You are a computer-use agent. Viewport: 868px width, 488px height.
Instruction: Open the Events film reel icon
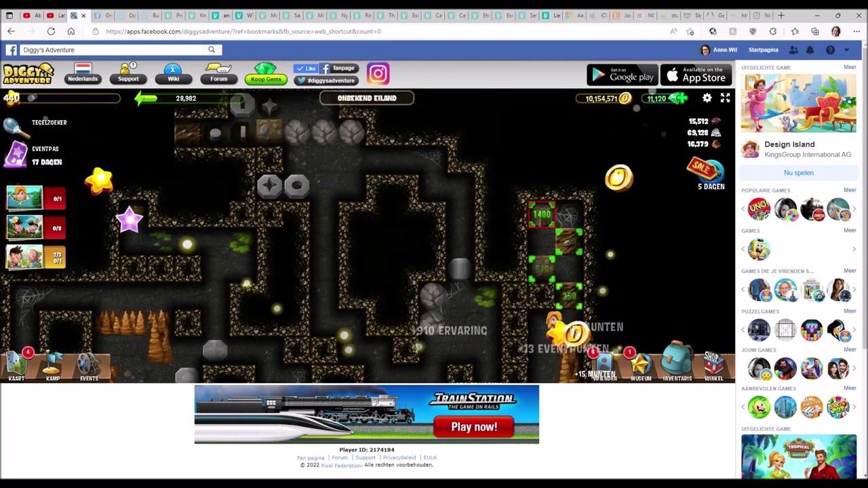pyautogui.click(x=89, y=366)
